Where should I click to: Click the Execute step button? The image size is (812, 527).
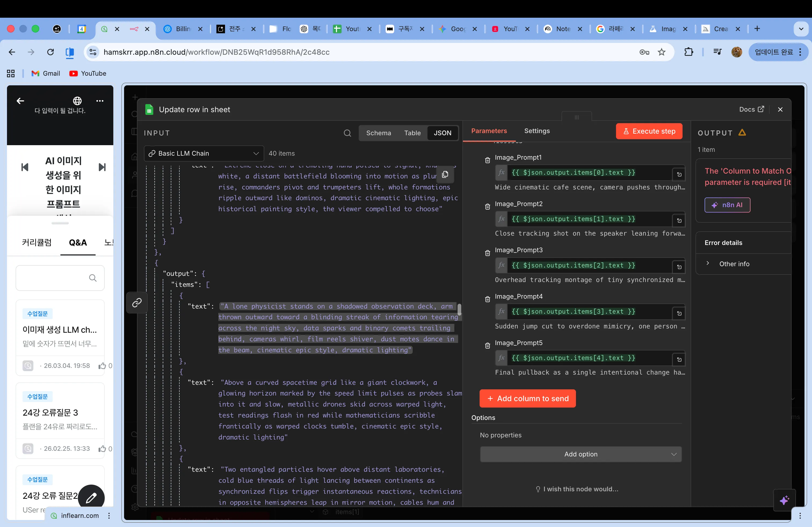[x=649, y=131]
